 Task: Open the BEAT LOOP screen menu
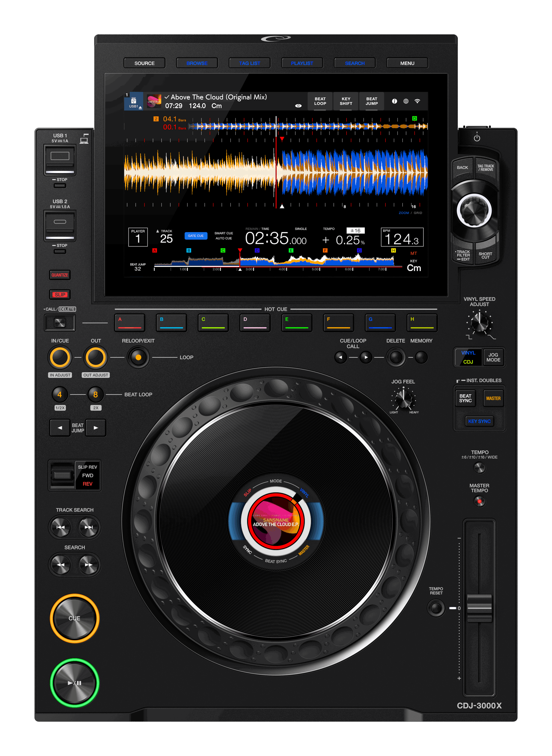coord(320,101)
